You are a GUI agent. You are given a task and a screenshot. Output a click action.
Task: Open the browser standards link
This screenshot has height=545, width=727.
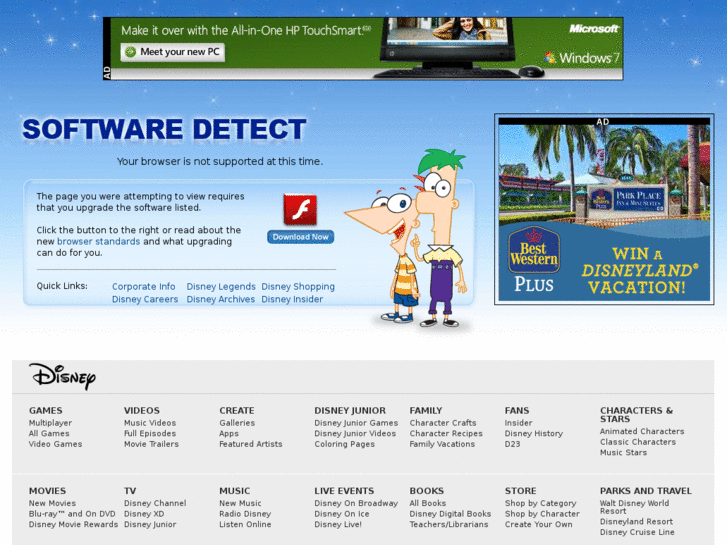[98, 241]
